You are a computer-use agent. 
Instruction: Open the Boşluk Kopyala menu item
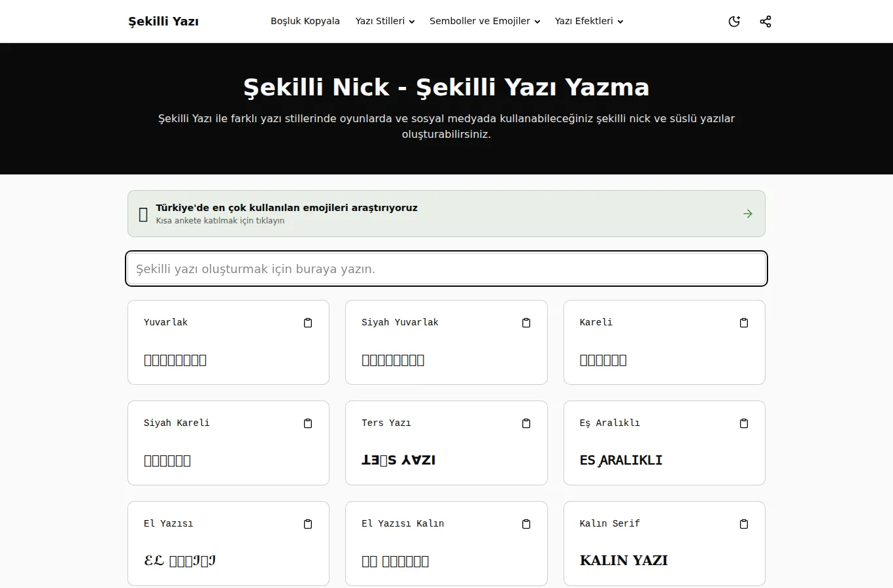point(305,21)
